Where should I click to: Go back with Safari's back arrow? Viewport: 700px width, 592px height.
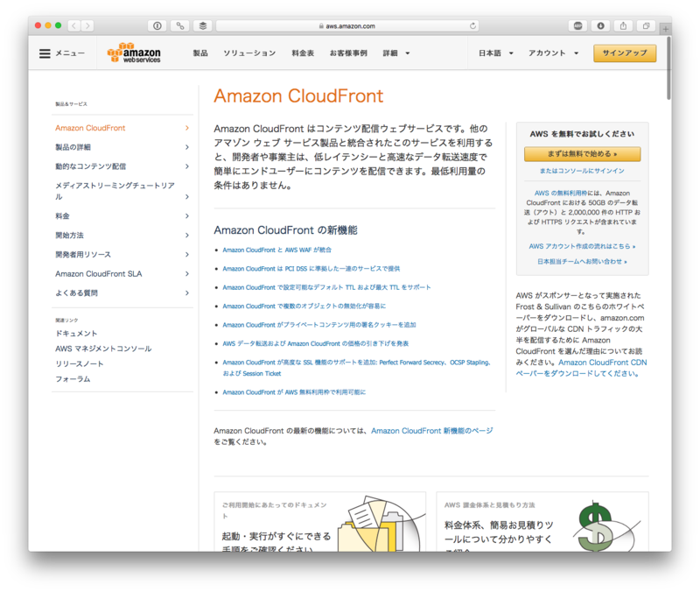(74, 26)
